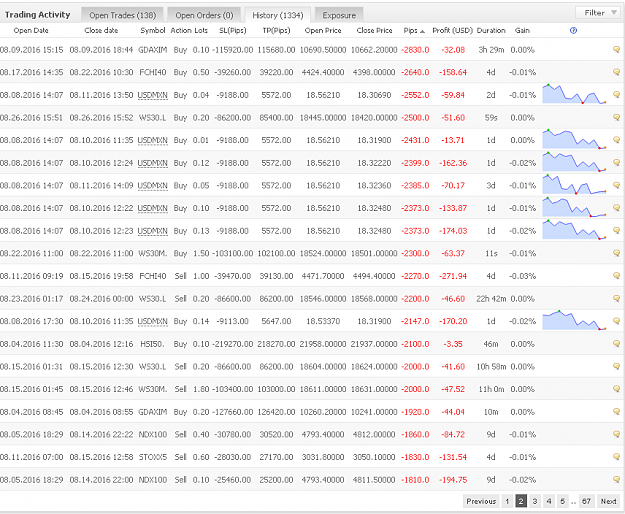Open the Exposure tab
Image resolution: width=625 pixels, height=514 pixels.
[x=339, y=15]
